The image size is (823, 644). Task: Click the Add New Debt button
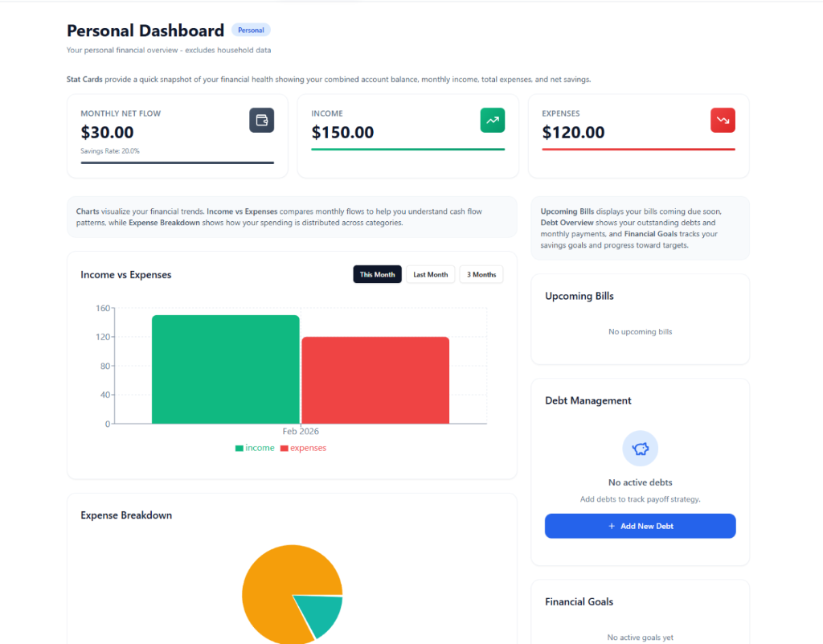tap(641, 526)
